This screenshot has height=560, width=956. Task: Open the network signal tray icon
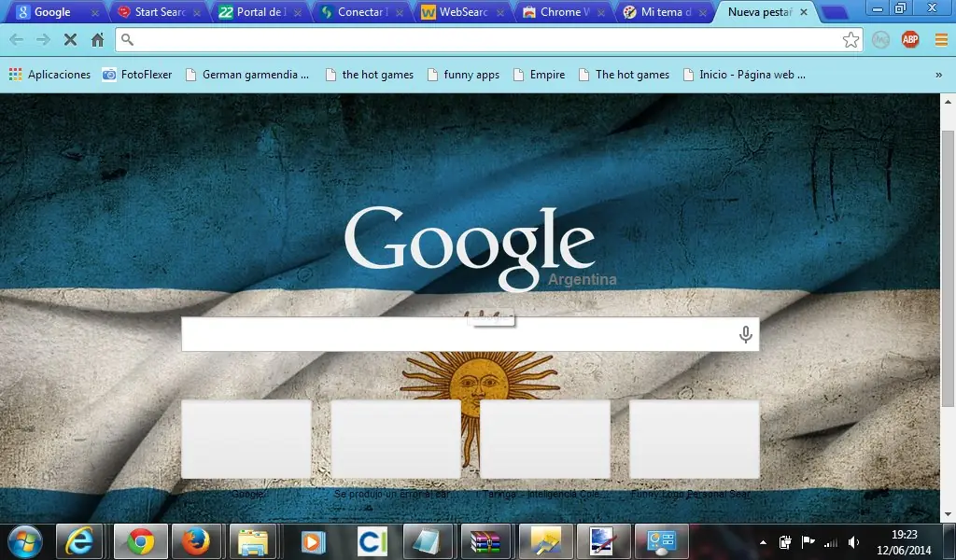pyautogui.click(x=830, y=542)
